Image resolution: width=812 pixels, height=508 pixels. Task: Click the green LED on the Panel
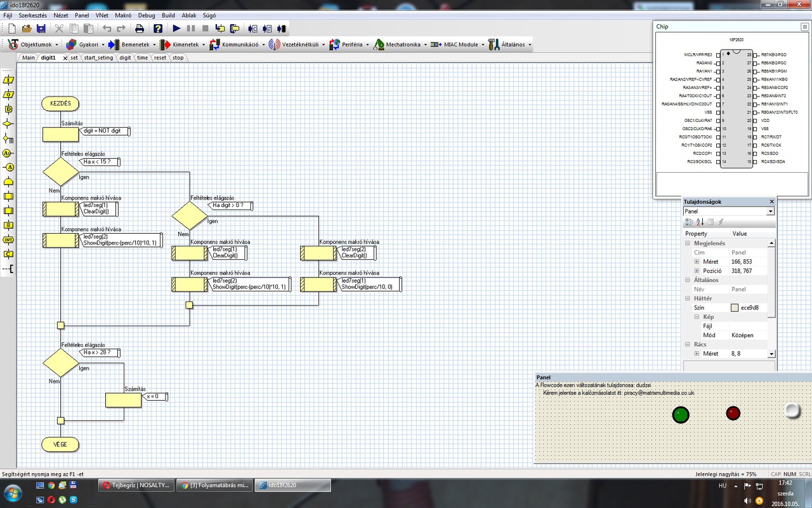click(x=681, y=415)
